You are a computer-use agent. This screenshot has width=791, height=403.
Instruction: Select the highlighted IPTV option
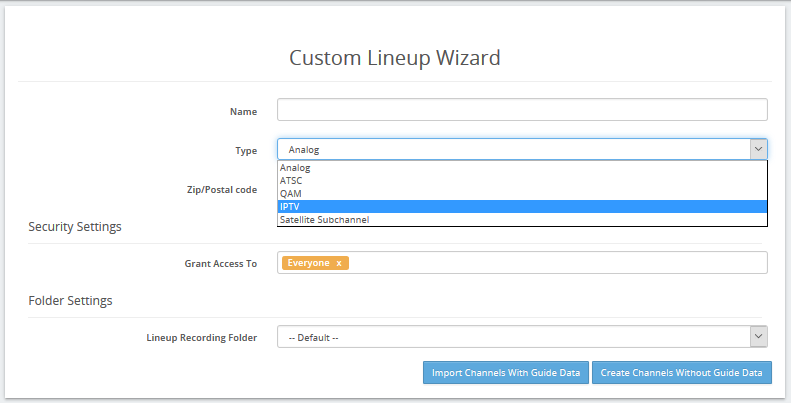coord(522,207)
